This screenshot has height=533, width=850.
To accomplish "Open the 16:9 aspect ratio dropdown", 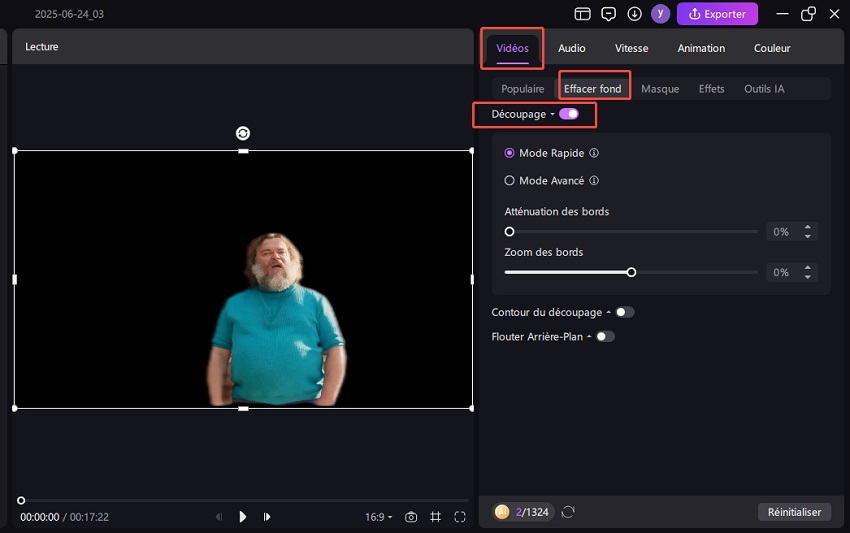I will 378,517.
